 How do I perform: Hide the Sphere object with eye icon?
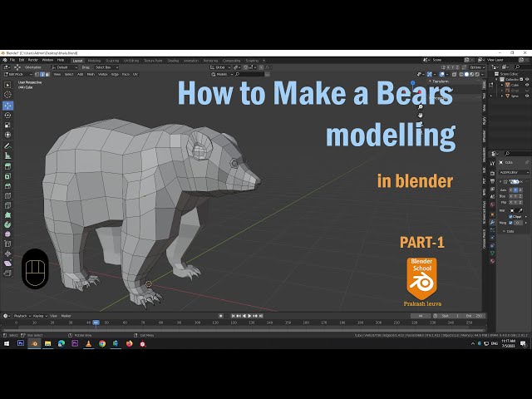pos(527,96)
